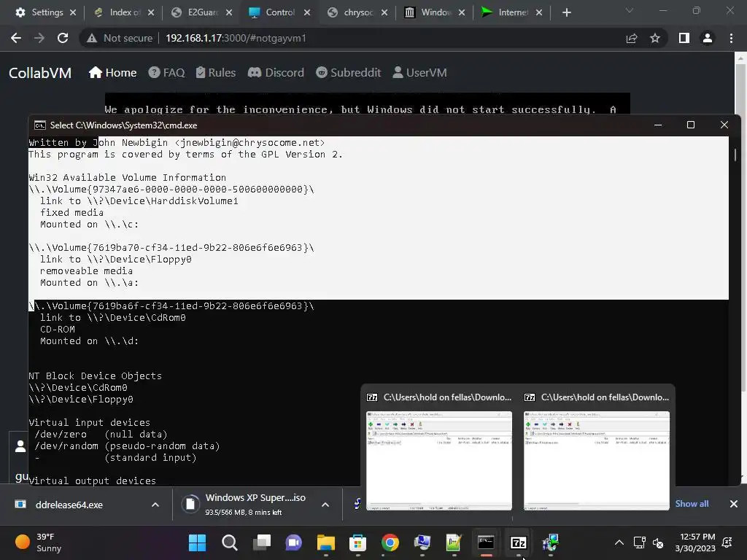Open a new browser tab
747x560 pixels.
click(x=566, y=12)
